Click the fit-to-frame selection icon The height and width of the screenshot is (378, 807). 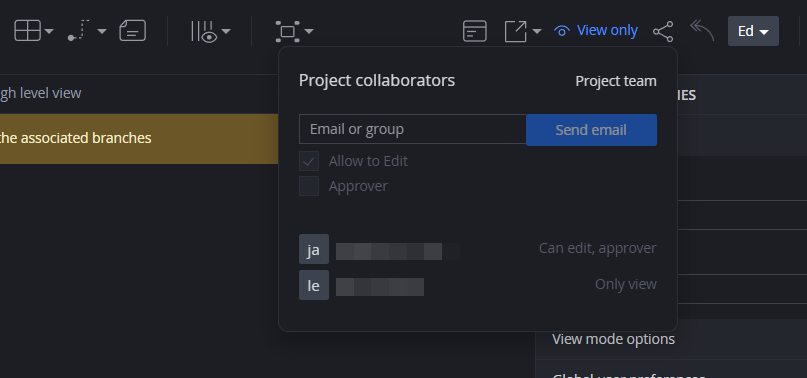(x=288, y=31)
